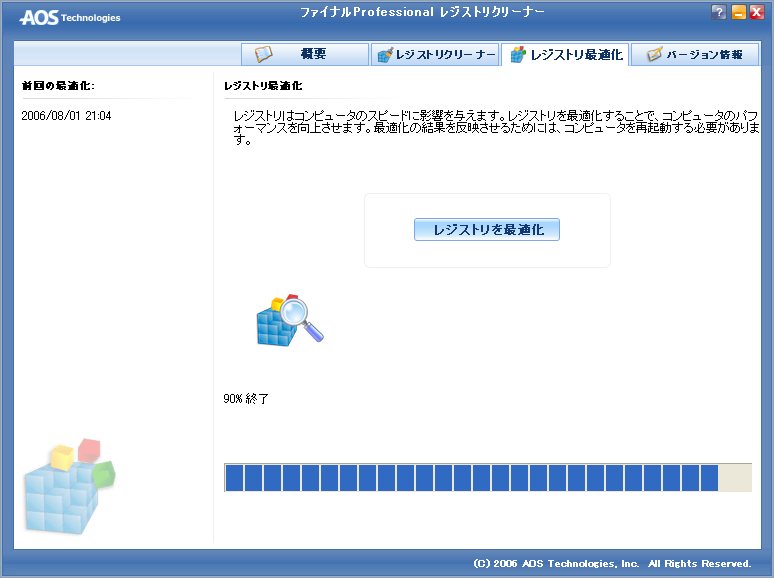The width and height of the screenshot is (774, 578).
Task: Switch to the レジストリクリーナー tab
Action: (x=435, y=54)
